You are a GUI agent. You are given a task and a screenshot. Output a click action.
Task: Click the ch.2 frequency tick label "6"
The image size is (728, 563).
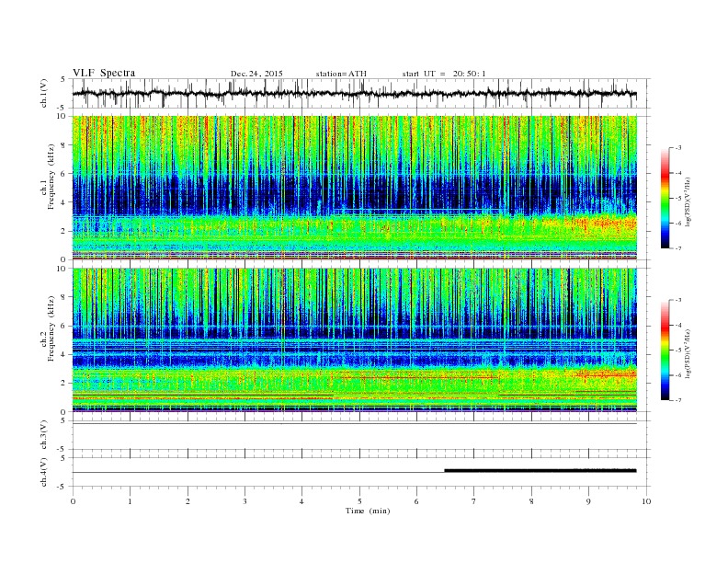64,326
